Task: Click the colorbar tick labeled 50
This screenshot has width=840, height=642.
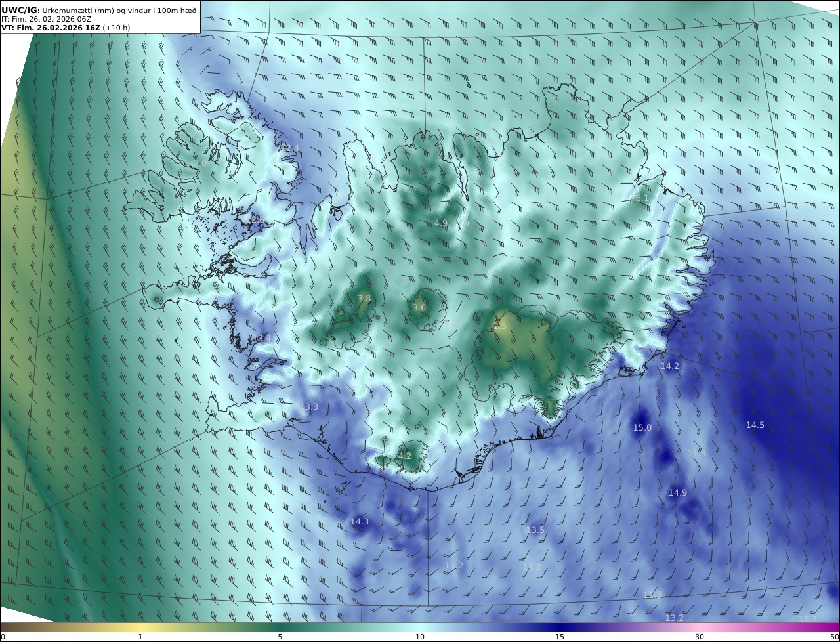Action: coord(835,637)
